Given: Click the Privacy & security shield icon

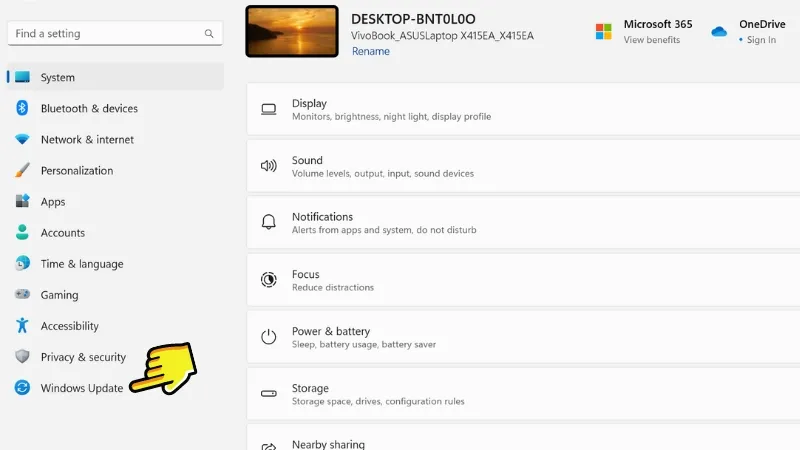Looking at the screenshot, I should click(x=22, y=356).
